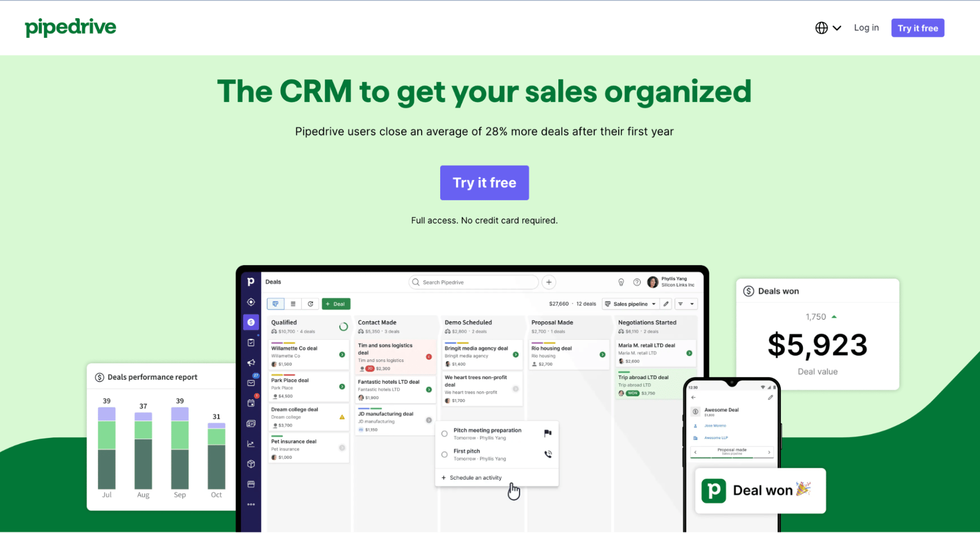Open the language/region selector dropdown
The width and height of the screenshot is (980, 533).
pyautogui.click(x=828, y=27)
